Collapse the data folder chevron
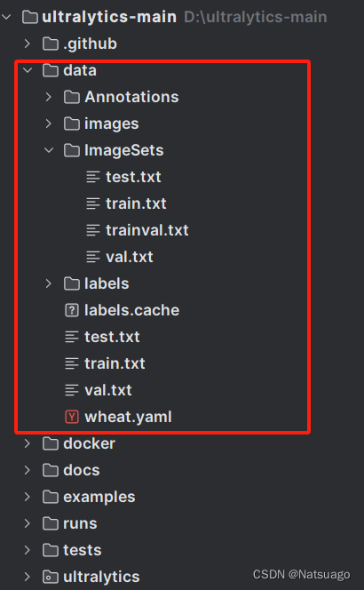This screenshot has height=590, width=364. click(x=28, y=70)
